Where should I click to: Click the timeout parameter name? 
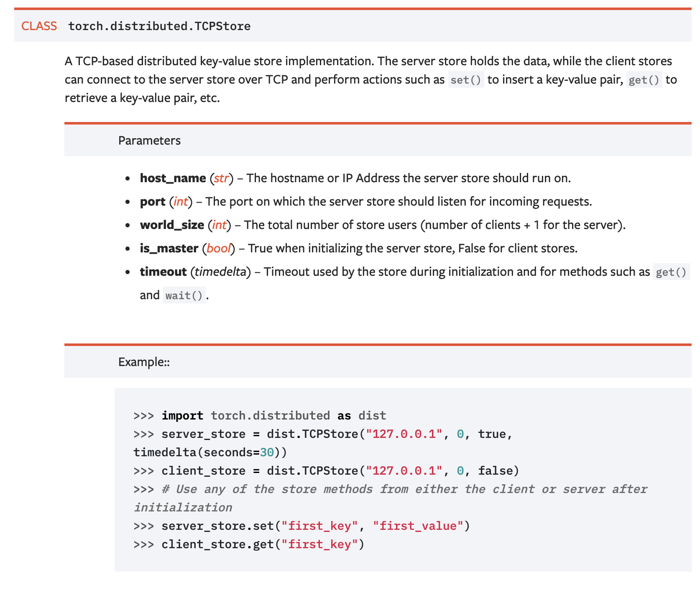point(163,272)
